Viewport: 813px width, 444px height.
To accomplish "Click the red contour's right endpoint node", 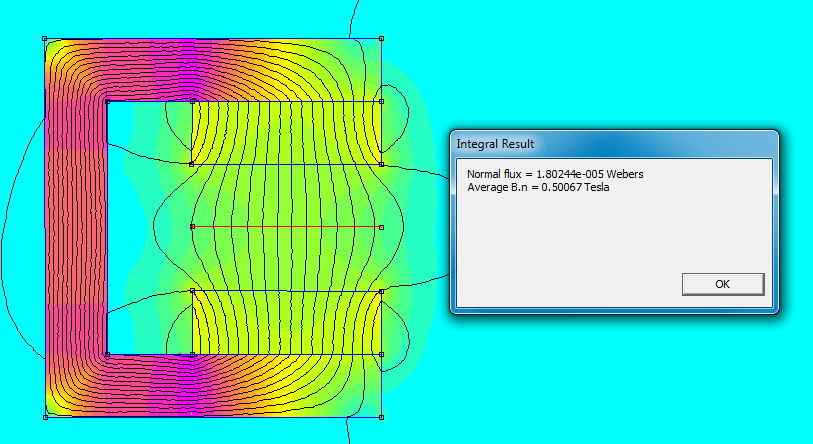I will point(382,227).
